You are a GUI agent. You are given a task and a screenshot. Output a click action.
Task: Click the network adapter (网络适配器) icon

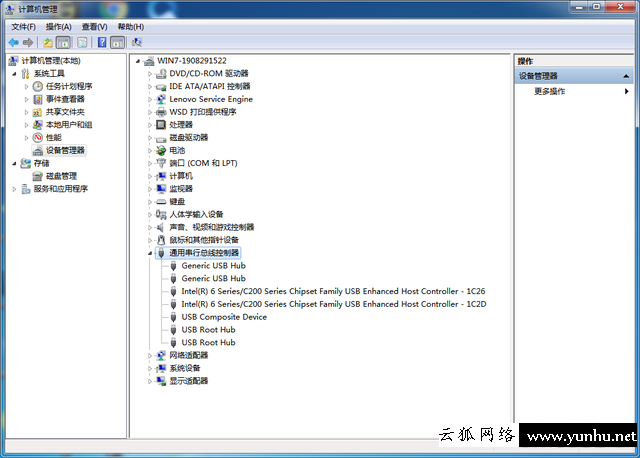click(162, 356)
